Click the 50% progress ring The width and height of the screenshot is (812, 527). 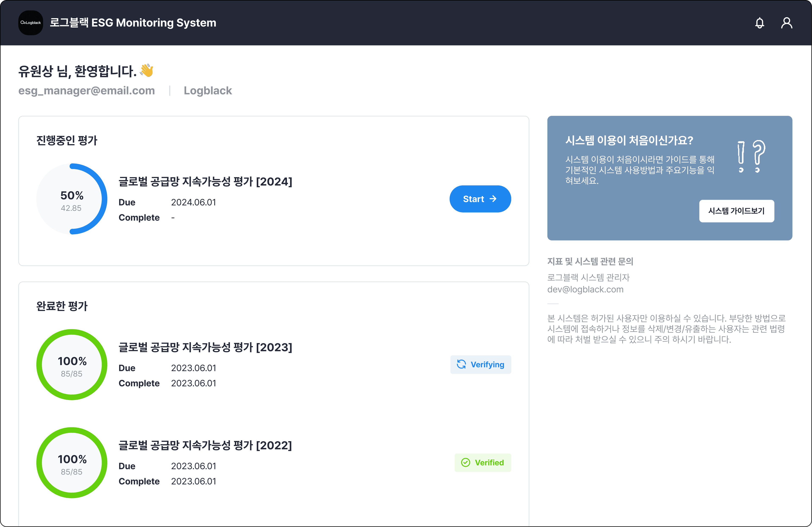[x=72, y=199]
